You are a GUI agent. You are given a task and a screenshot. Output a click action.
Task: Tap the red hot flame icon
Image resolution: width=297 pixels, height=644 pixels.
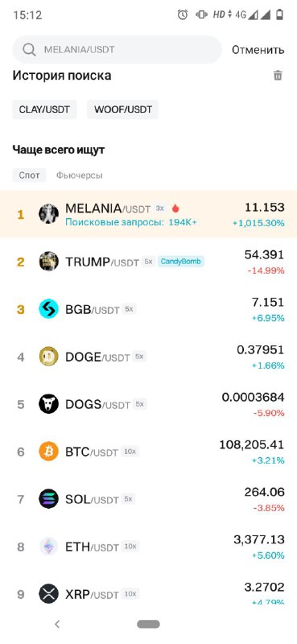pos(175,208)
